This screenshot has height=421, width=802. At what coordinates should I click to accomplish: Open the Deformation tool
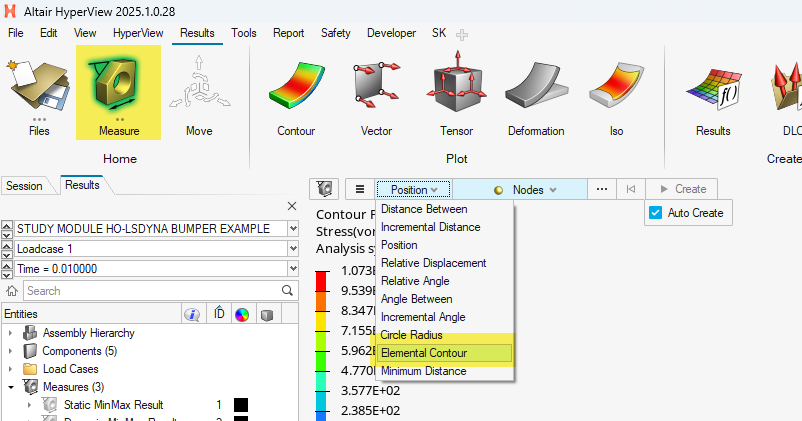point(536,95)
